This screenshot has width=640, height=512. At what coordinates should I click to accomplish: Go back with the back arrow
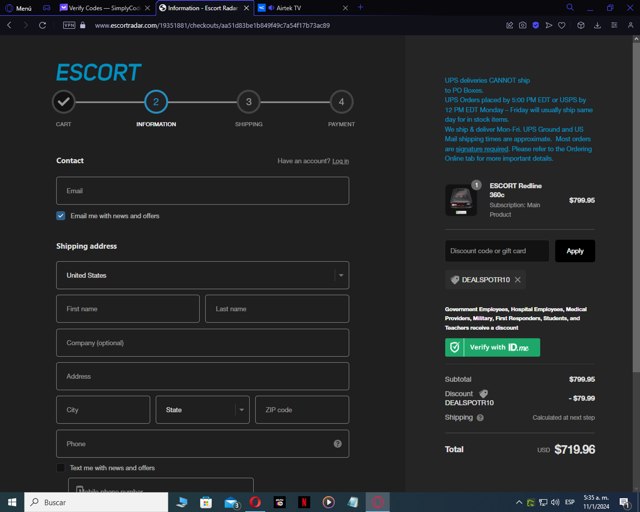9,25
